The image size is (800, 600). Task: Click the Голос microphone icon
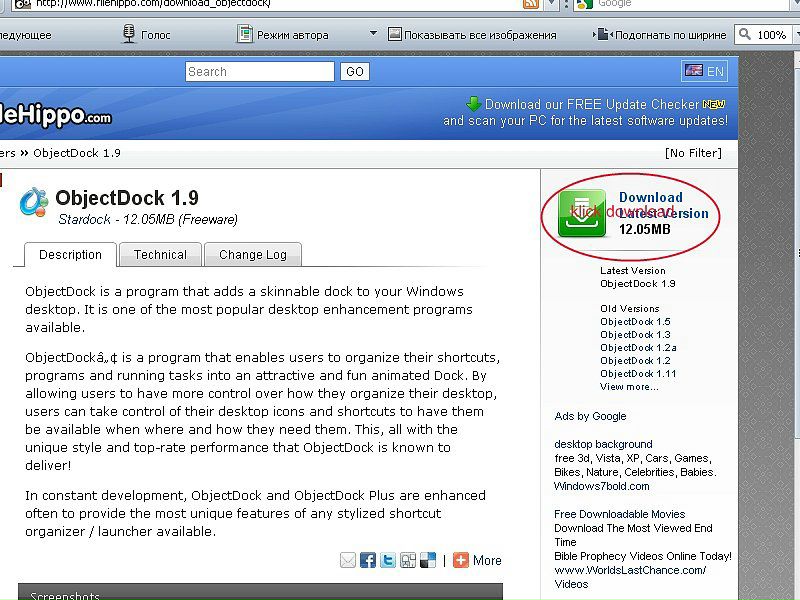128,35
